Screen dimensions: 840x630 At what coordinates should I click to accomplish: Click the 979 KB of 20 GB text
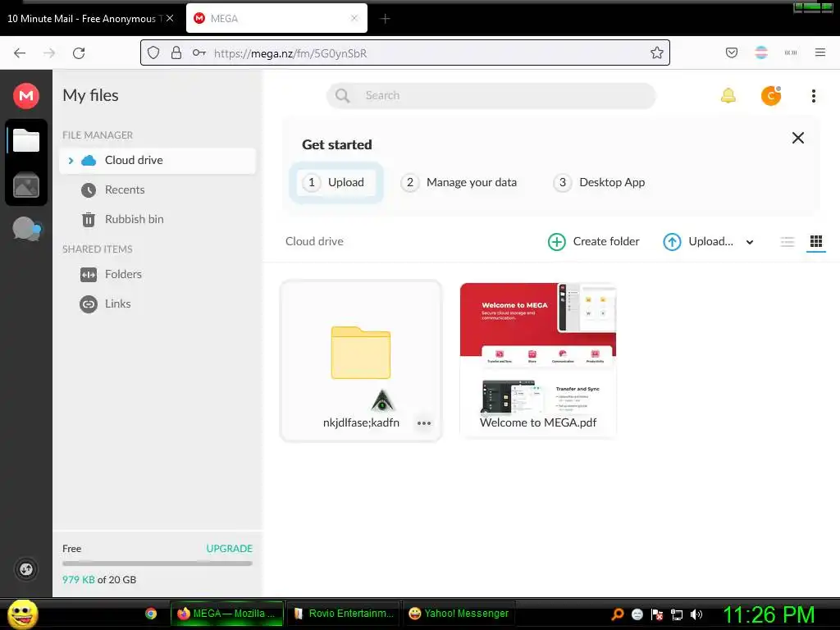tap(99, 580)
